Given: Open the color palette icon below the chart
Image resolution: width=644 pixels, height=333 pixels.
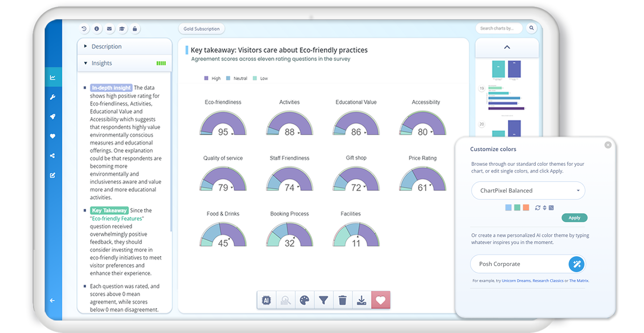Looking at the screenshot, I should click(x=305, y=300).
